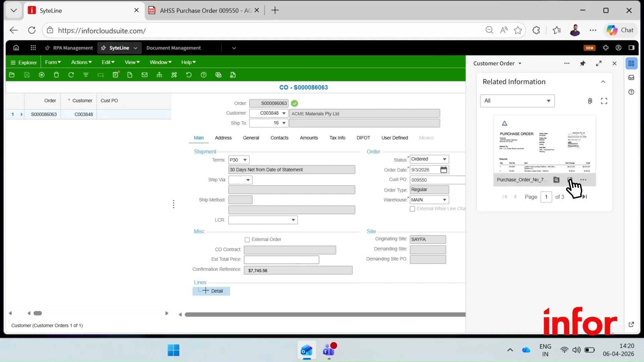Click the translate copy icon in toolbar
644x362 pixels.
pos(218,75)
